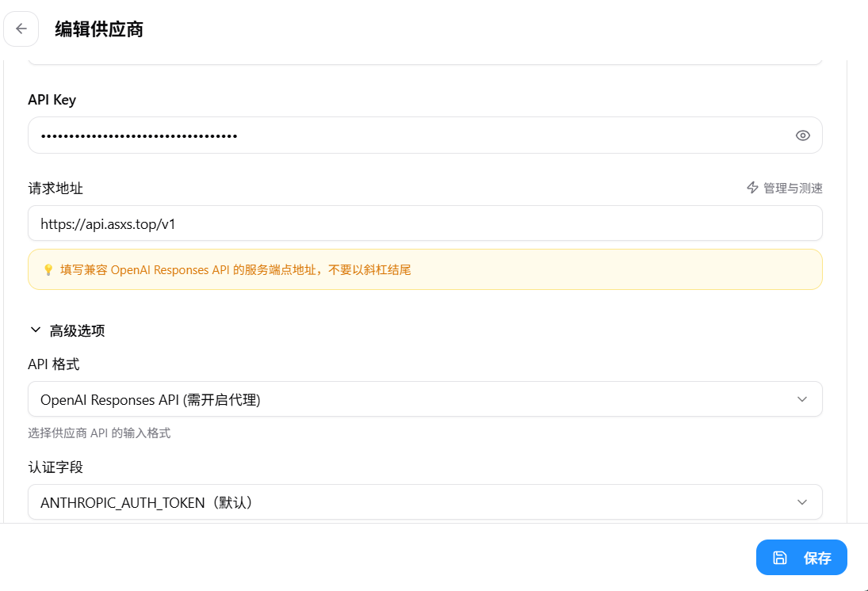Save provider with 保存 button

801,557
